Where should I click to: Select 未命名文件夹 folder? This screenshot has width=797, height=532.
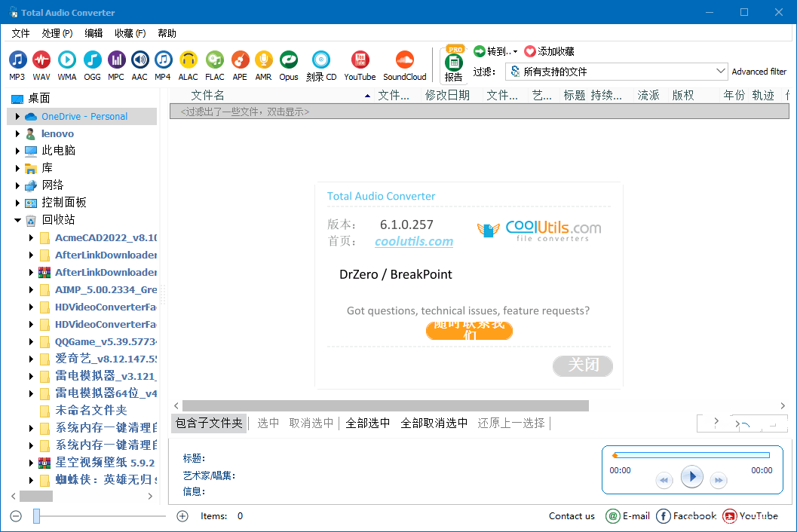[91, 410]
